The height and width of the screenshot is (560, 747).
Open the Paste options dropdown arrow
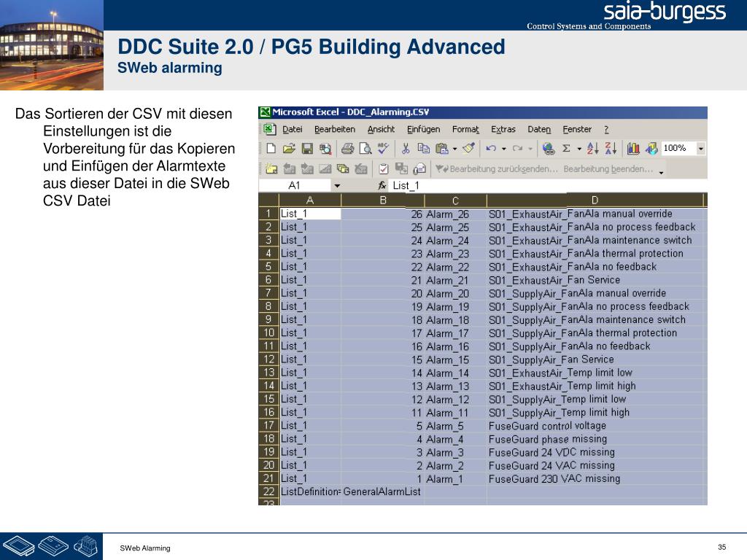tap(455, 149)
